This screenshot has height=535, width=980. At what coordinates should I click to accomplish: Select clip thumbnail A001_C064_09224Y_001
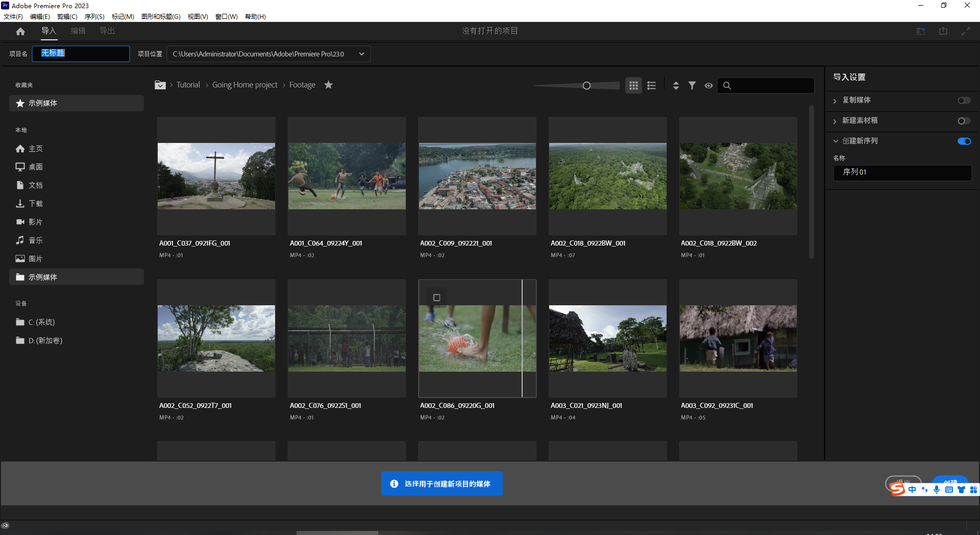pos(347,176)
